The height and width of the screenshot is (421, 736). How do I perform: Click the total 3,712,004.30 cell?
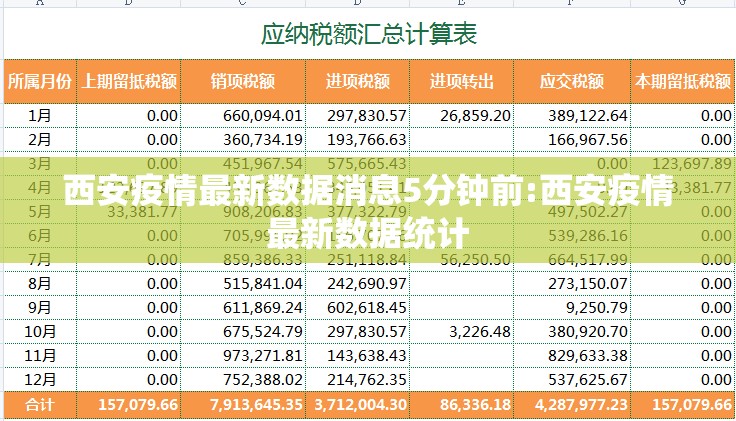coord(358,405)
